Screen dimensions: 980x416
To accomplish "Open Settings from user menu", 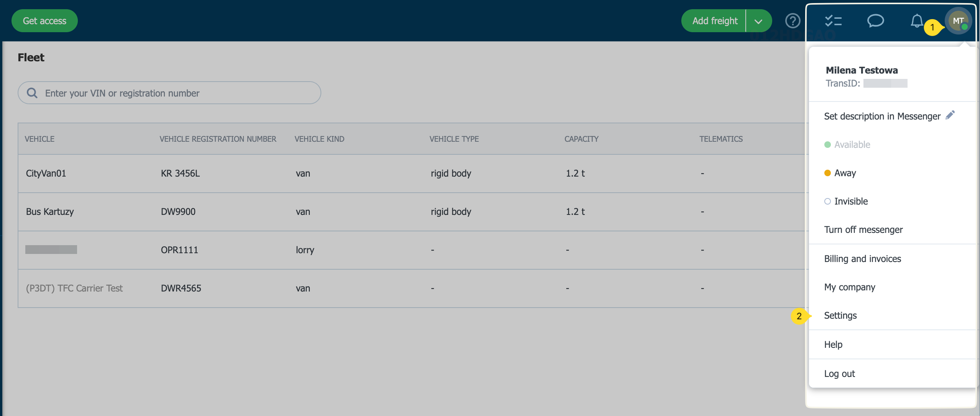I will click(840, 315).
